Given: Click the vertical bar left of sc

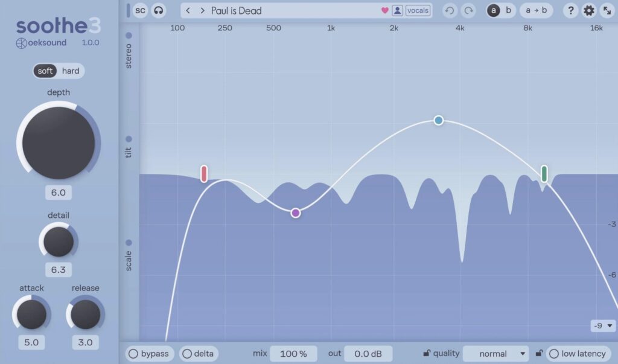Looking at the screenshot, I should pos(128,11).
